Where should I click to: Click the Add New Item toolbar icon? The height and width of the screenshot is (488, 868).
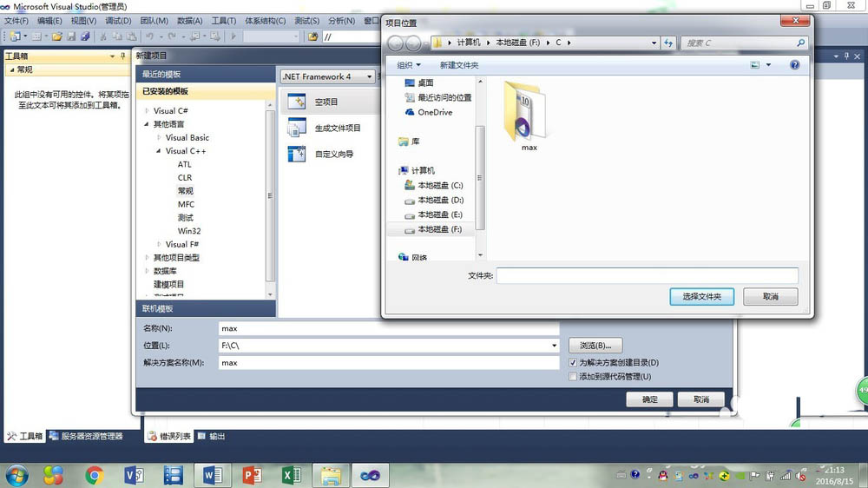(x=36, y=36)
